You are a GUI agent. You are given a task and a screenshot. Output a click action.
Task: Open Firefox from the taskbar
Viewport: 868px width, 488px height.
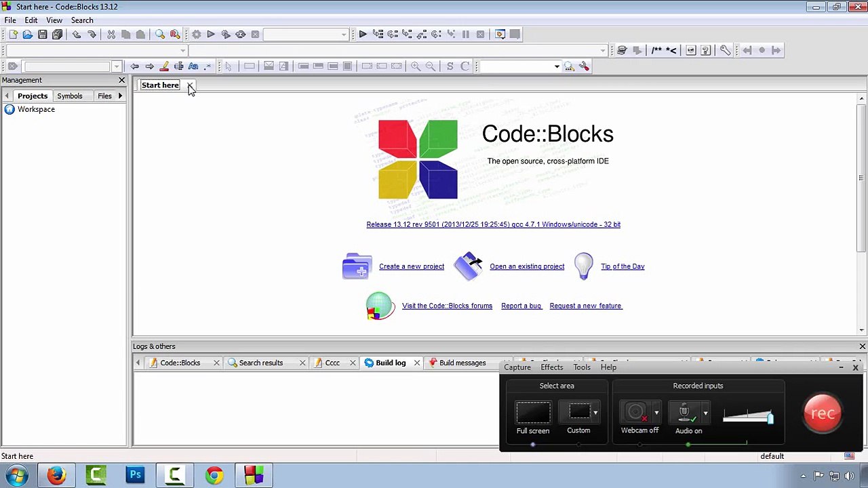pos(56,475)
